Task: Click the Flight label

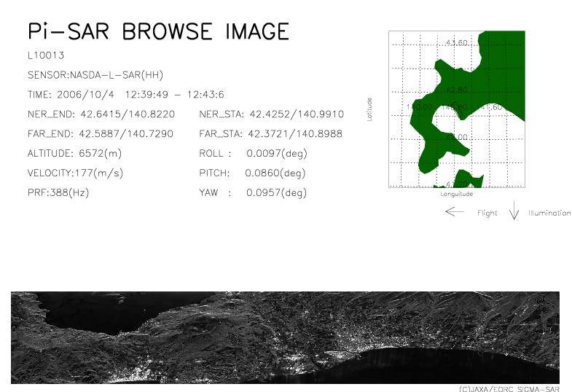Action: [487, 213]
